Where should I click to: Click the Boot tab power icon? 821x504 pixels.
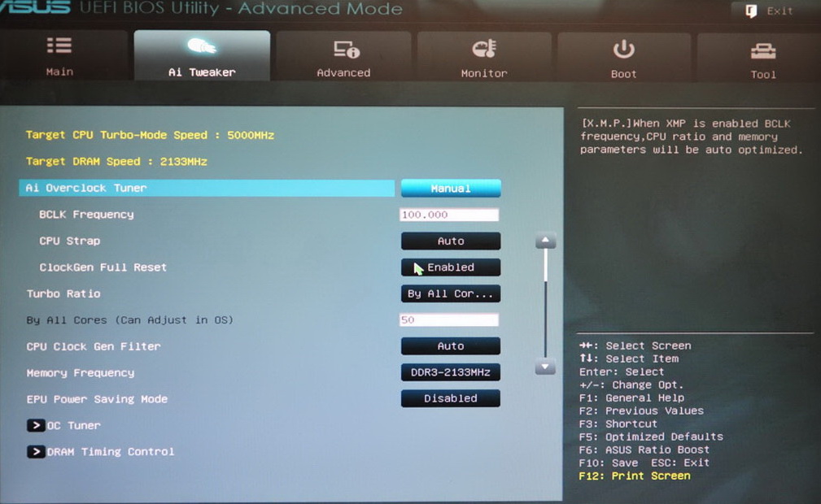(x=623, y=50)
